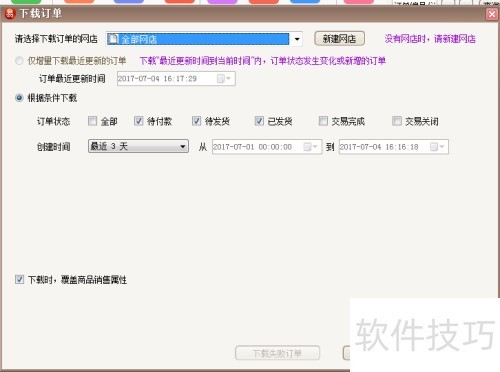The width and height of the screenshot is (500, 372).
Task: Click the 下载失败订单 button
Action: point(277,353)
